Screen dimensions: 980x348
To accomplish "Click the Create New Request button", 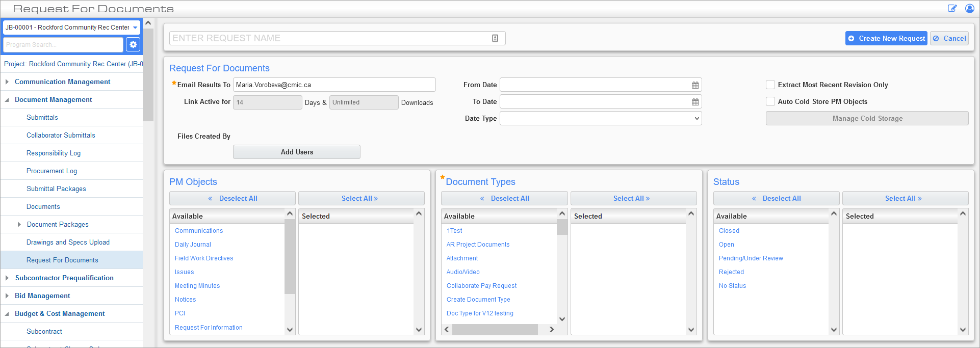I will [x=886, y=38].
